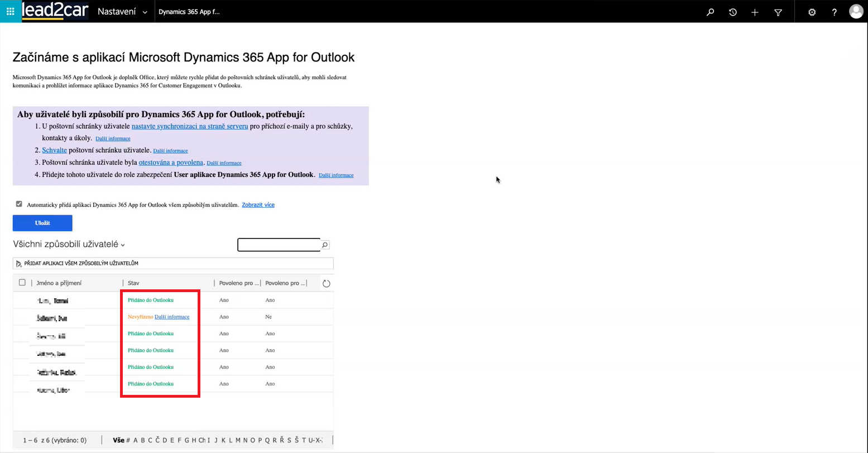Screen dimensions: 868x453
Task: Click the plus quick create icon
Action: pyautogui.click(x=755, y=12)
